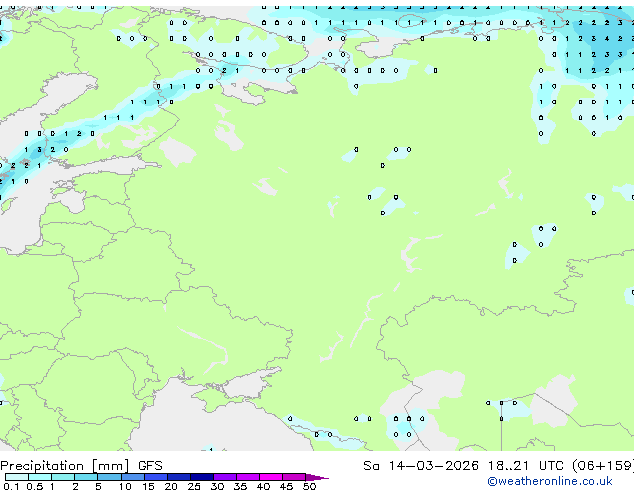Click the 'GFS' model label

click(150, 466)
